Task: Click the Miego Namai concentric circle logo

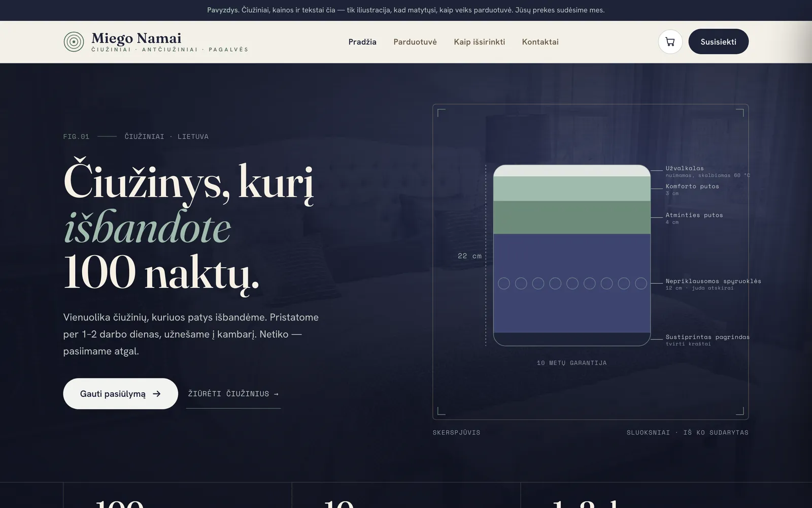Action: click(74, 42)
